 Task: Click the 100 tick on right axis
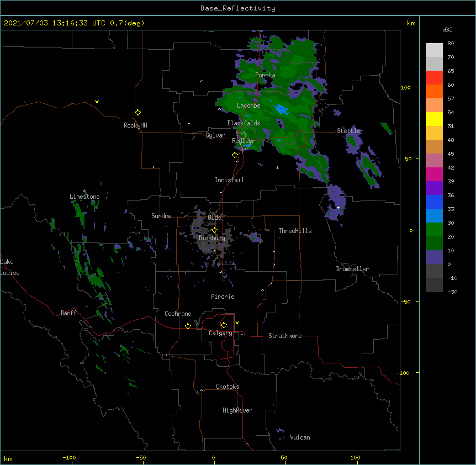point(405,87)
